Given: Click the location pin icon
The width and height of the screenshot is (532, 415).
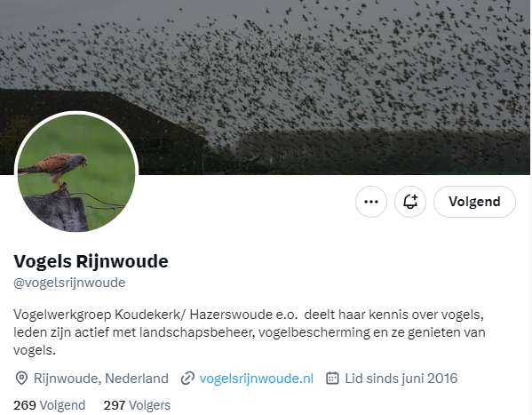Looking at the screenshot, I should [21, 379].
